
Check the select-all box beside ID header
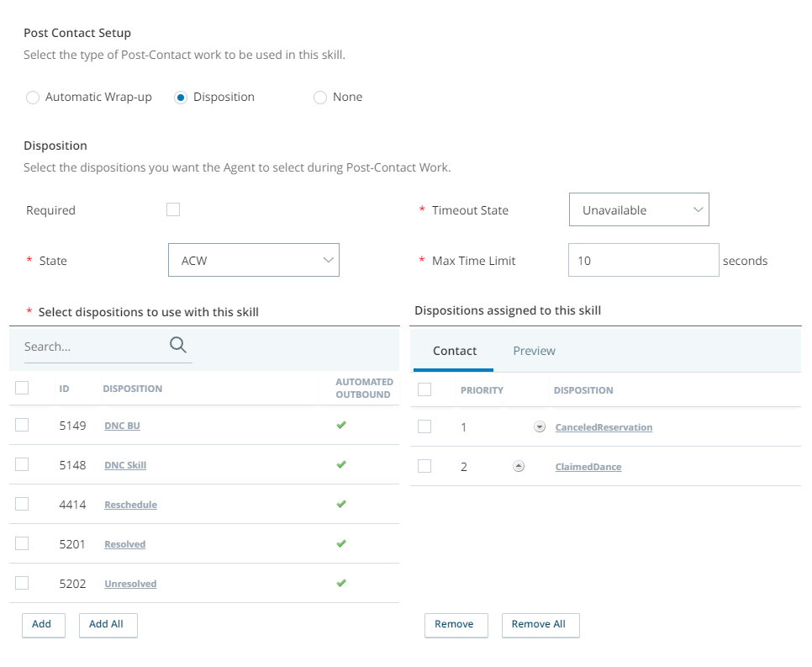click(22, 388)
